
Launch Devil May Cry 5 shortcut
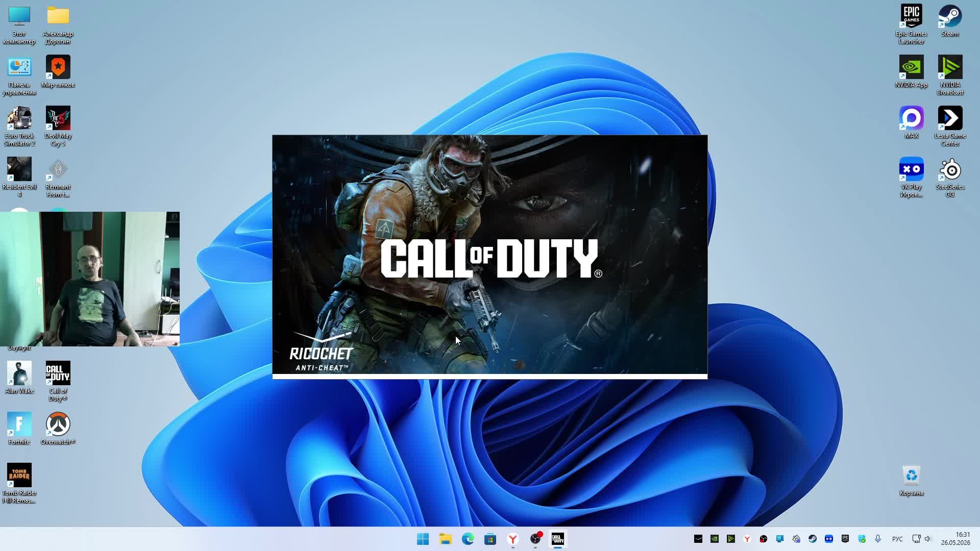tap(58, 127)
